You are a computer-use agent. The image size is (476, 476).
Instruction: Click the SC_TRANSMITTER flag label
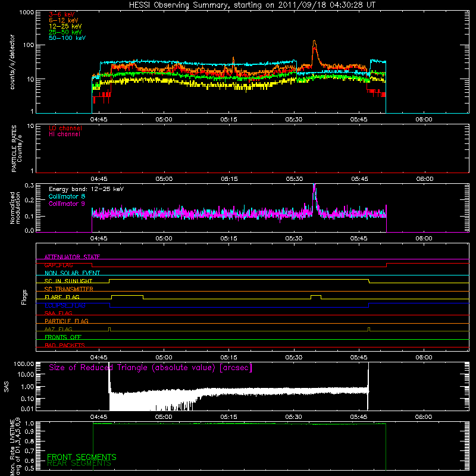click(69, 289)
